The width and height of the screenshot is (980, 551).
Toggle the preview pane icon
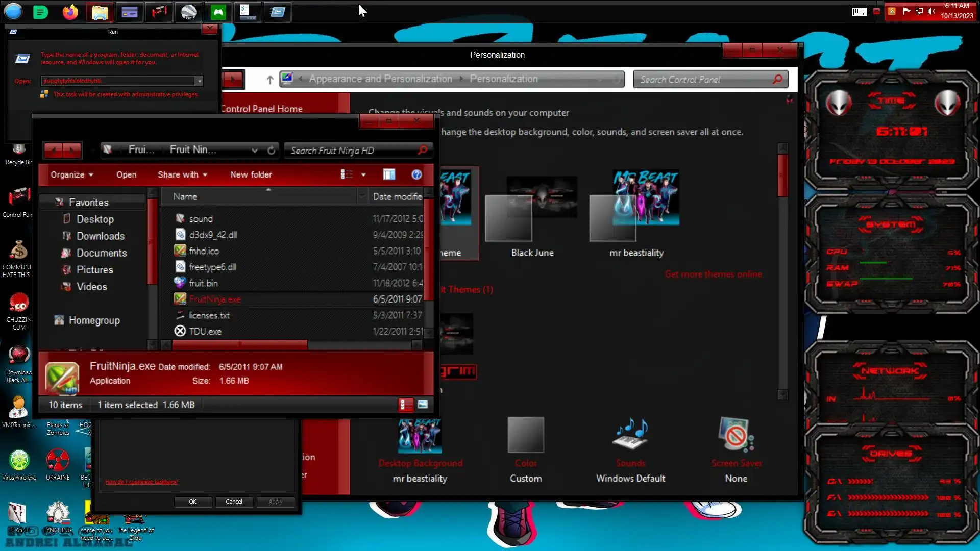coord(389,174)
